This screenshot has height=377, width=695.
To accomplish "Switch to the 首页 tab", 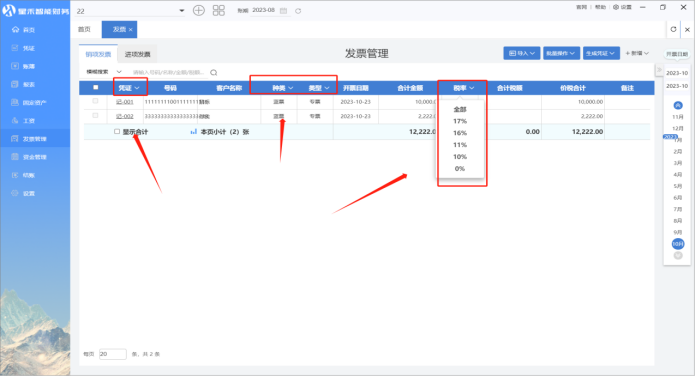I will click(85, 29).
